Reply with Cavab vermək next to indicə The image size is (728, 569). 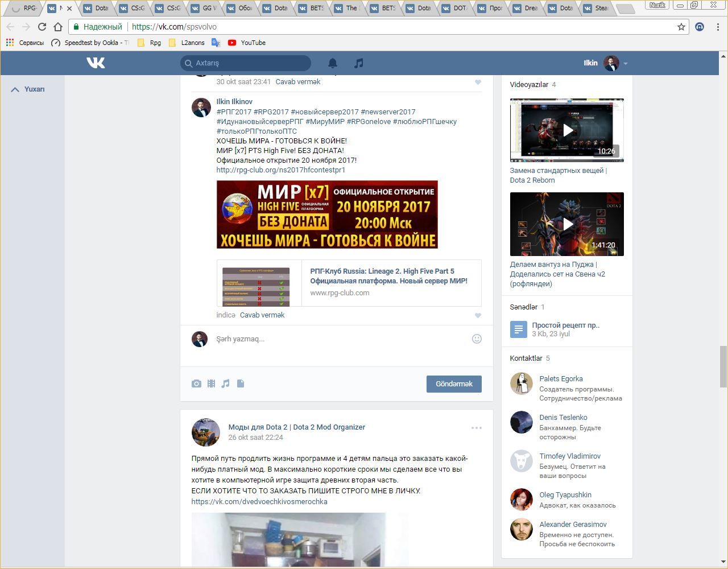click(262, 315)
